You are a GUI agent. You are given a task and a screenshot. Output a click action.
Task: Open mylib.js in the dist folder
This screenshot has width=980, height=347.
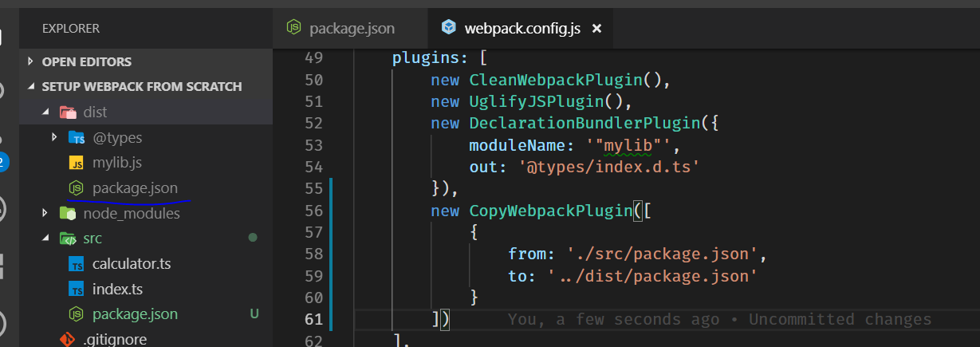pos(116,163)
